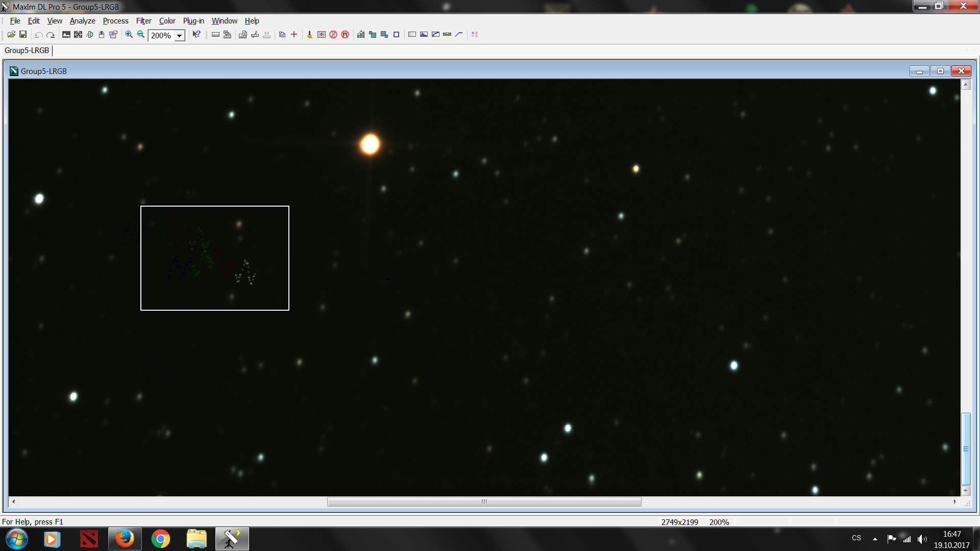The image size is (980, 551).
Task: Select the Group5-LRGB document tab
Action: tap(27, 51)
